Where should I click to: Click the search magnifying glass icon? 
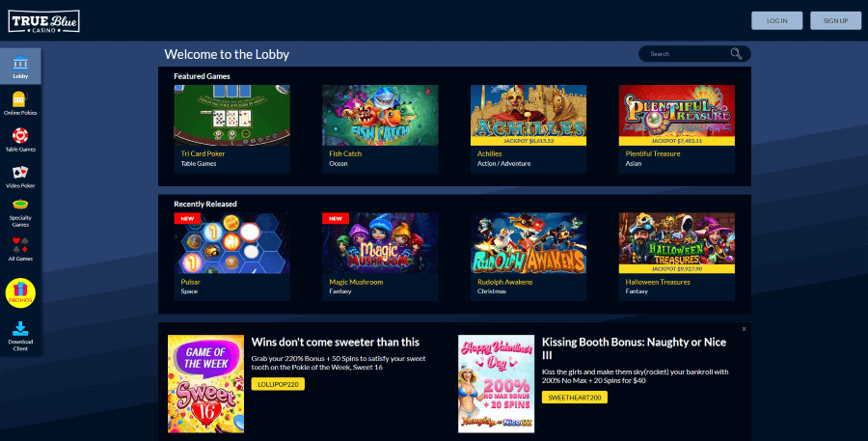[736, 54]
